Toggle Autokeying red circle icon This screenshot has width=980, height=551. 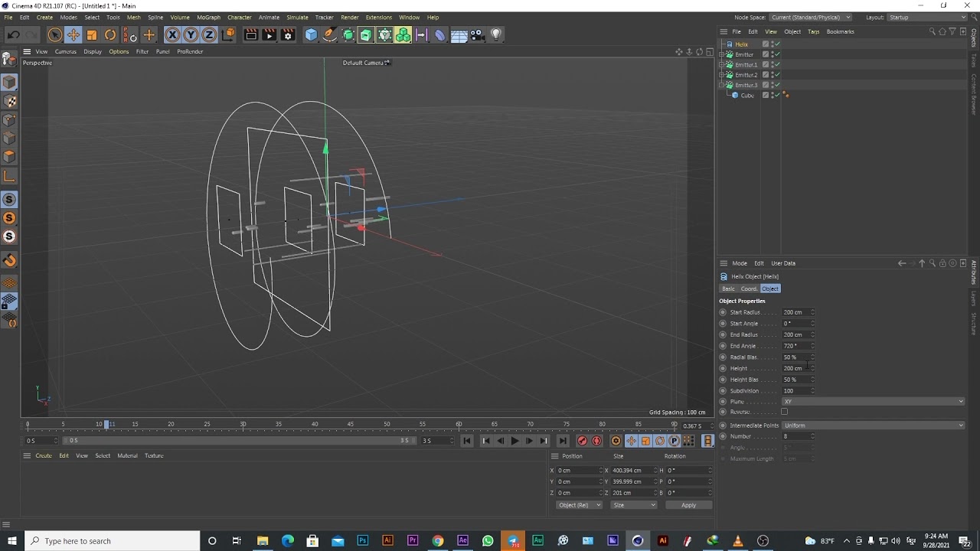[597, 441]
